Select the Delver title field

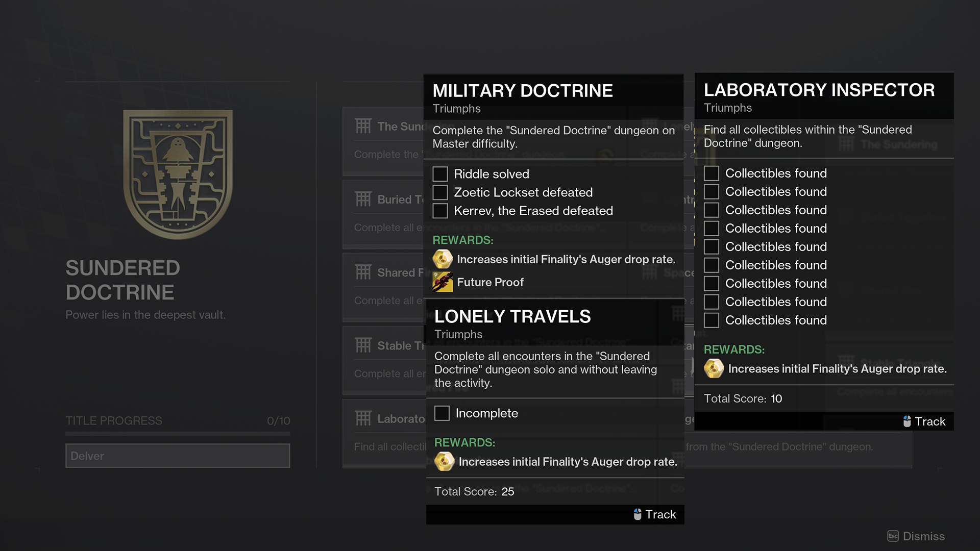(x=178, y=456)
